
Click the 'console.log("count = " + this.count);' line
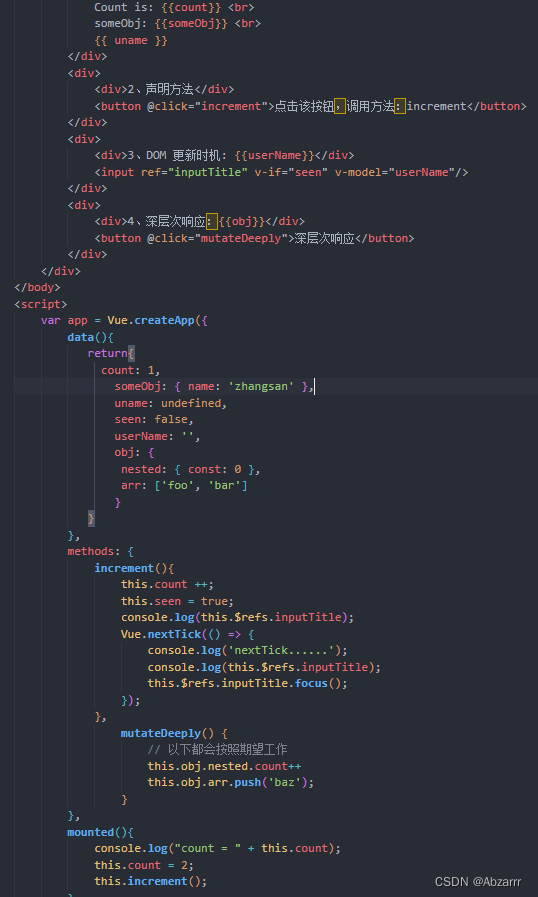[x=217, y=848]
